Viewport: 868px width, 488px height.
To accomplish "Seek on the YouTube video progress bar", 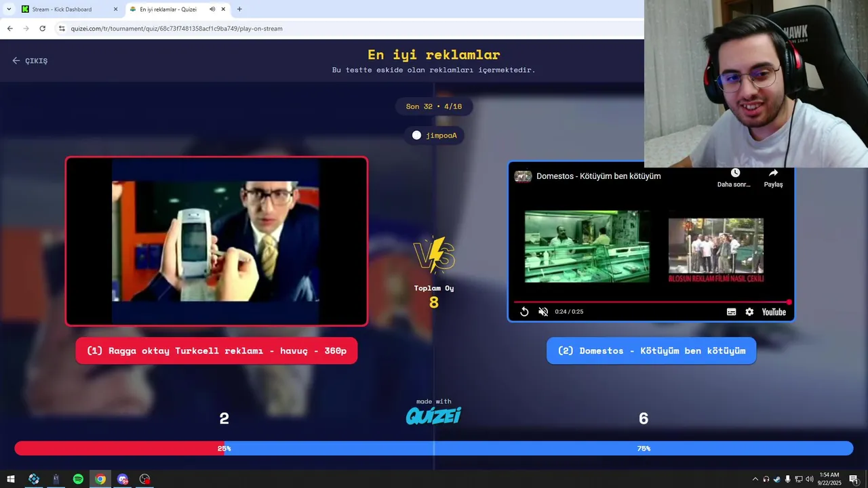I will pos(651,302).
